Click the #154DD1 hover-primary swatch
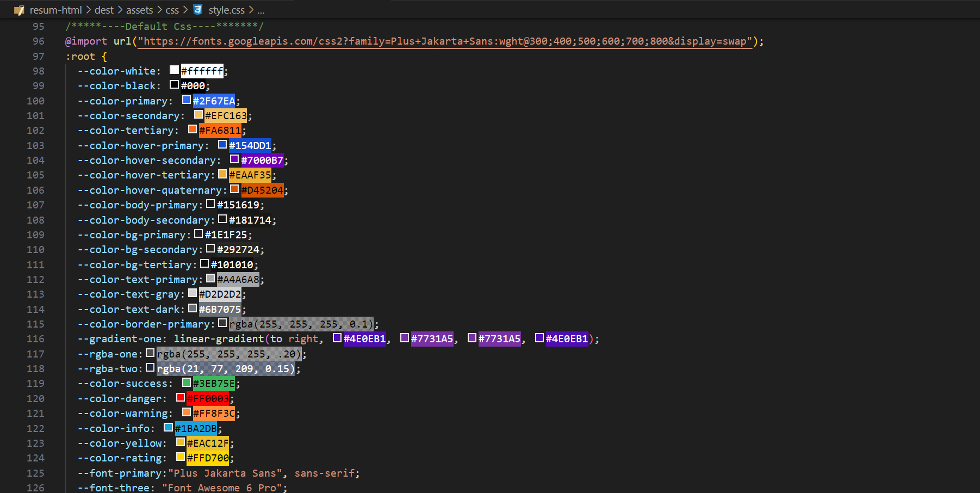 click(x=222, y=144)
